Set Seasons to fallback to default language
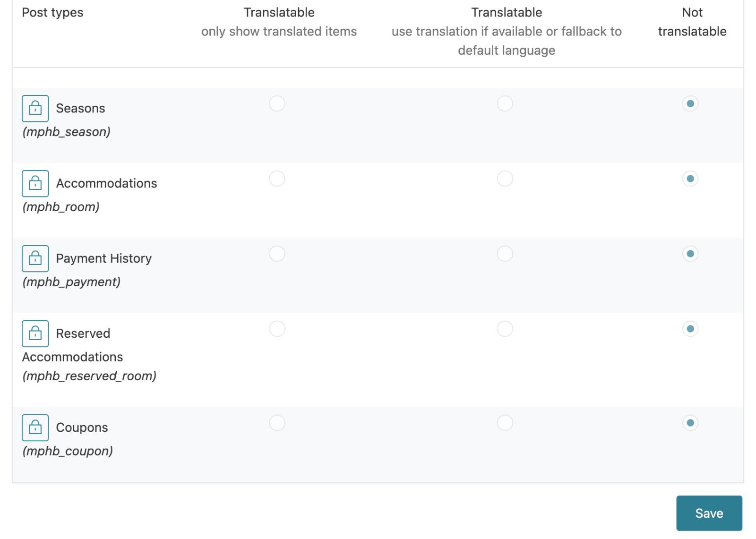 coord(505,103)
